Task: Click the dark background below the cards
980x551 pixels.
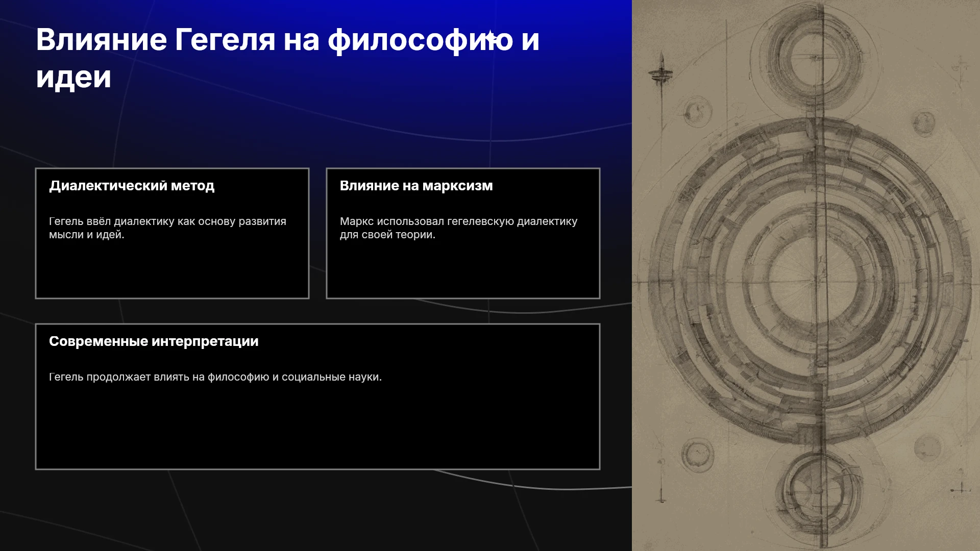Action: (316, 510)
